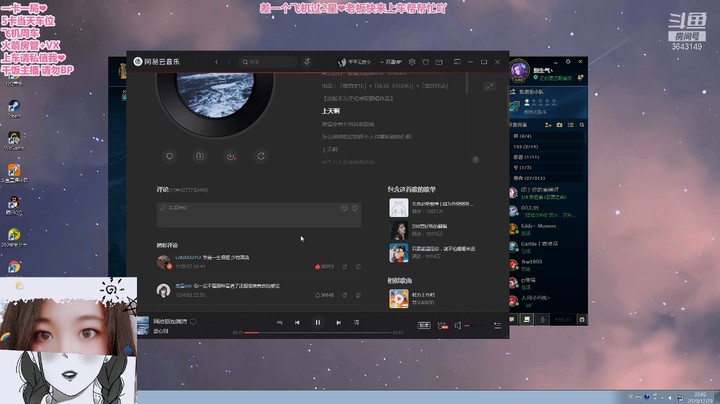The width and height of the screenshot is (720, 404).
Task: Like the second comment with 30646 likes
Action: (324, 295)
